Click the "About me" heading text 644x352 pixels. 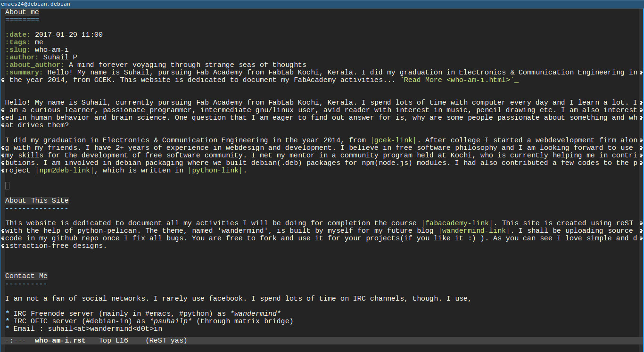(x=22, y=12)
